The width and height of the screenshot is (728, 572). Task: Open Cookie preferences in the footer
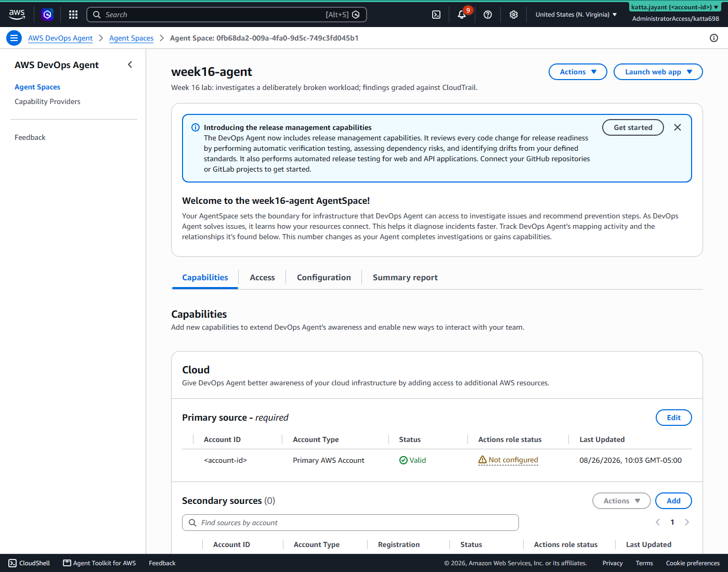click(693, 563)
